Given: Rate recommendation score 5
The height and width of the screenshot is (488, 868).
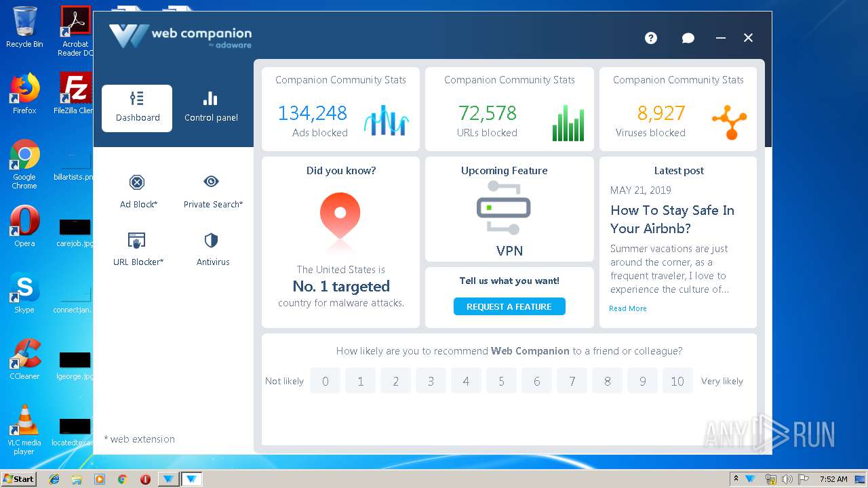Looking at the screenshot, I should pos(501,381).
